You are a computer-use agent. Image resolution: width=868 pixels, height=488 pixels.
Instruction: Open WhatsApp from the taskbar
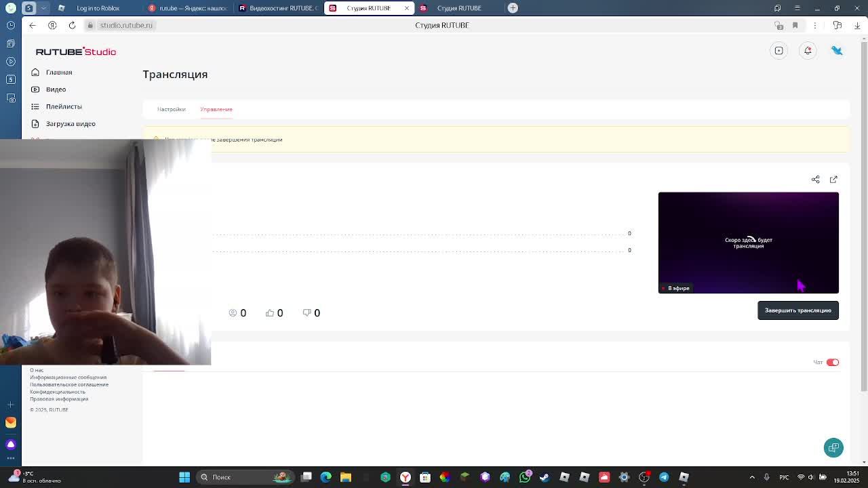525,477
